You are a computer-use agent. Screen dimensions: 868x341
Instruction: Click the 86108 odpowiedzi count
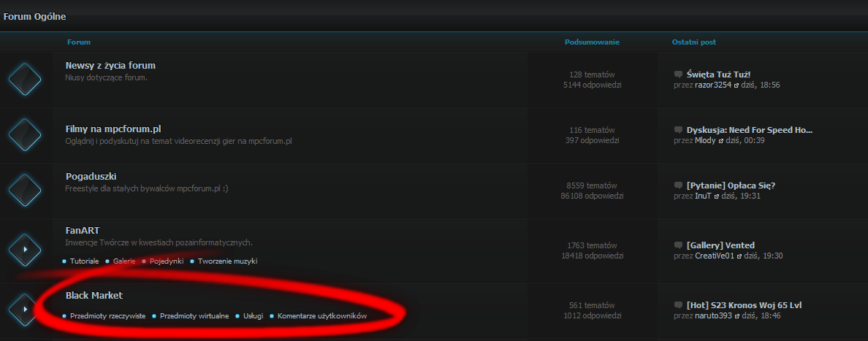click(592, 196)
